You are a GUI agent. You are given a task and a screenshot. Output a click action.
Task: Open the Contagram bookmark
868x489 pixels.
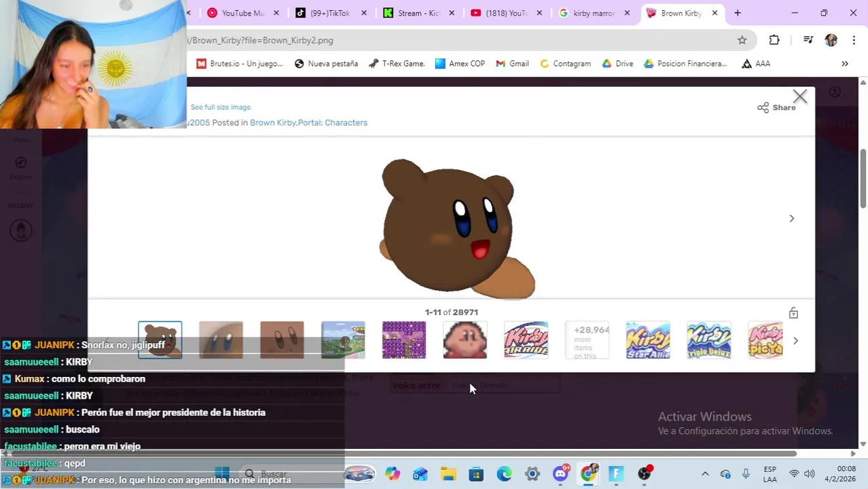click(565, 63)
